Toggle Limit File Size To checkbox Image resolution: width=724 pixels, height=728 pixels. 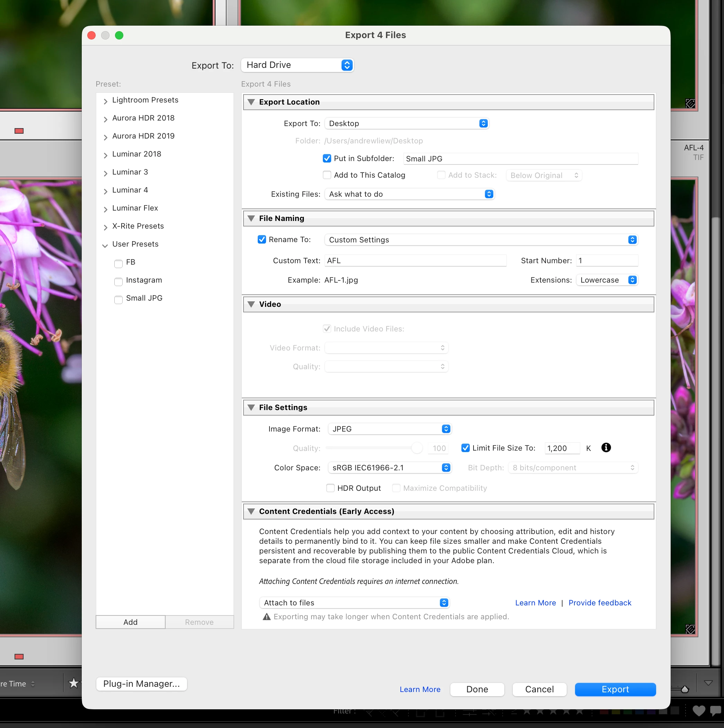465,448
